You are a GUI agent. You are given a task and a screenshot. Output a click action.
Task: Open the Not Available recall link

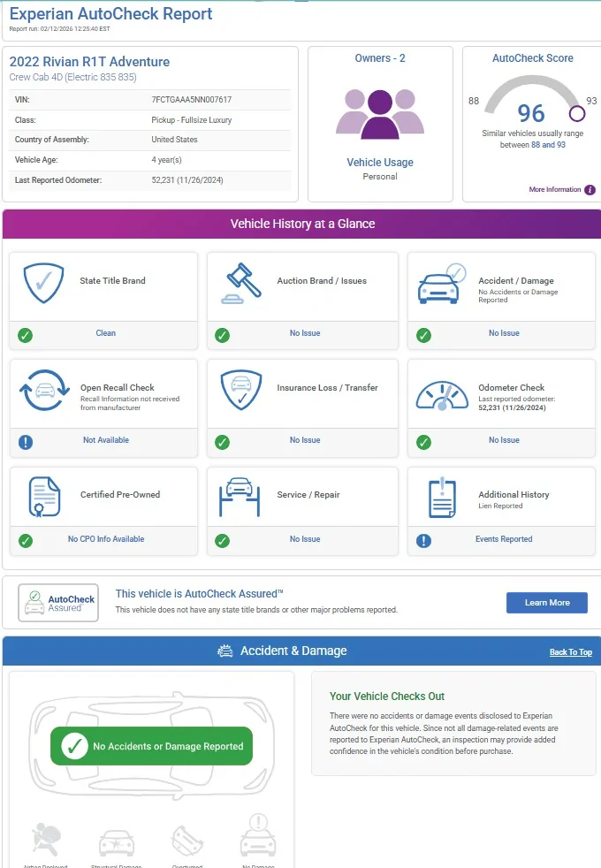pyautogui.click(x=106, y=439)
